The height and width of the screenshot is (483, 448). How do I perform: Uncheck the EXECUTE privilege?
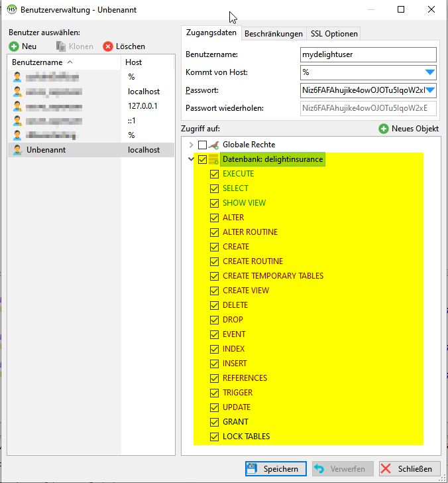coord(214,174)
